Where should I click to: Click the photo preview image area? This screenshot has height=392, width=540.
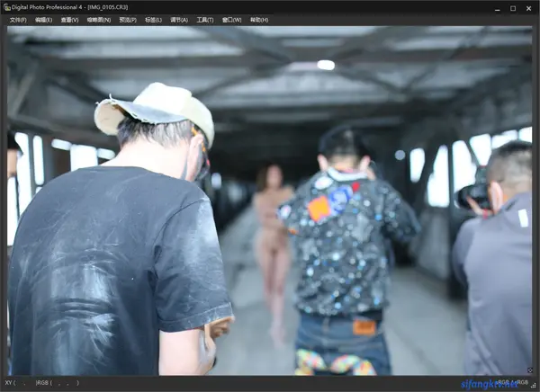pyautogui.click(x=270, y=200)
